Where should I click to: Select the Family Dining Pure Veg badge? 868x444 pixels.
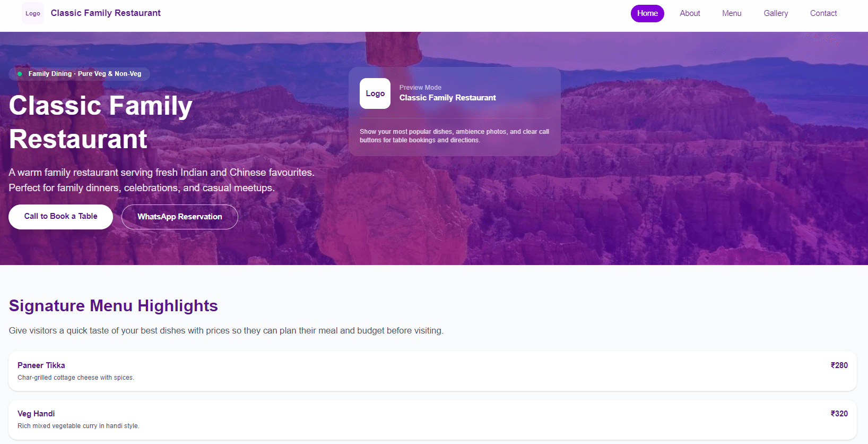click(79, 74)
